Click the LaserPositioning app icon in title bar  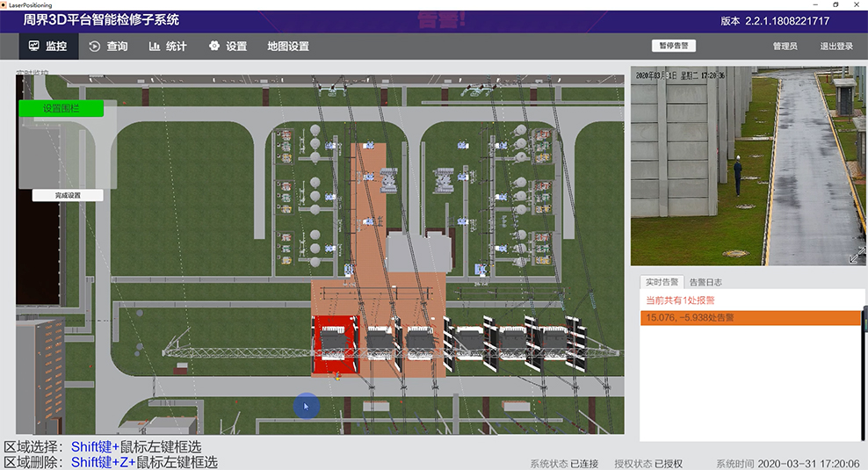[4, 4]
